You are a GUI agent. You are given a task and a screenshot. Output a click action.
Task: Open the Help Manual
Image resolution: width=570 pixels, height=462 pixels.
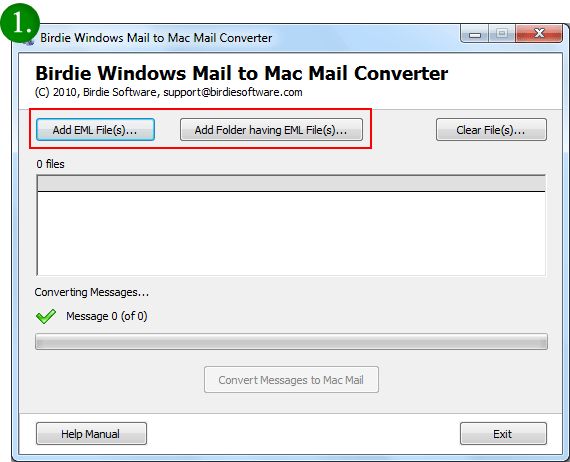pyautogui.click(x=91, y=433)
